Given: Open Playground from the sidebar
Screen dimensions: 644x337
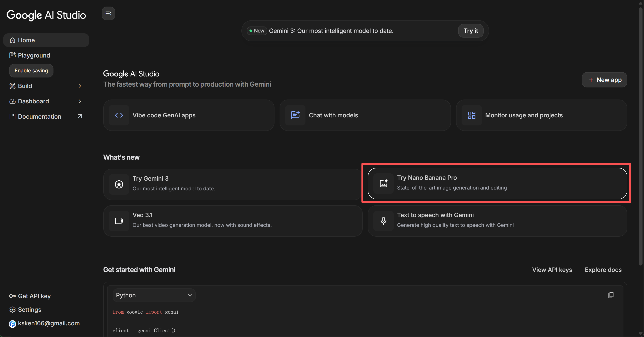Looking at the screenshot, I should (x=46, y=55).
